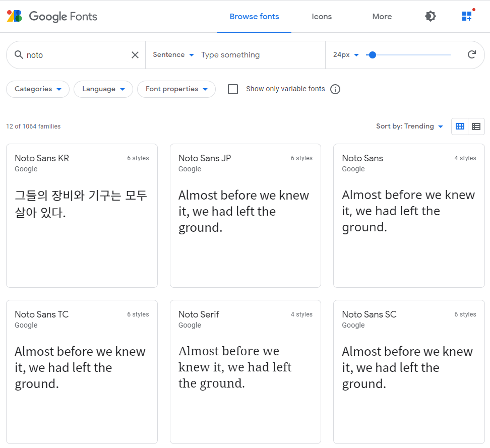The height and width of the screenshot is (448, 490).
Task: Change the Sentence preview type dropdown
Action: (173, 54)
